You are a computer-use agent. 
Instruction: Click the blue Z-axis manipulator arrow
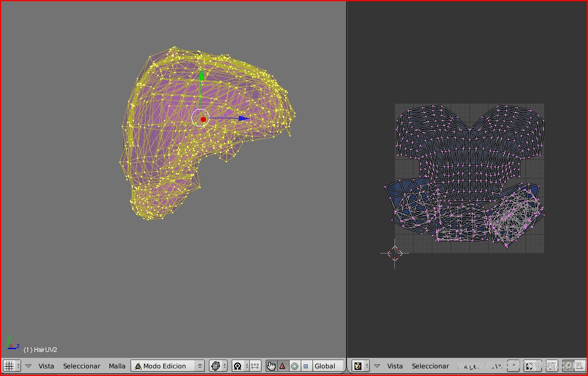243,118
